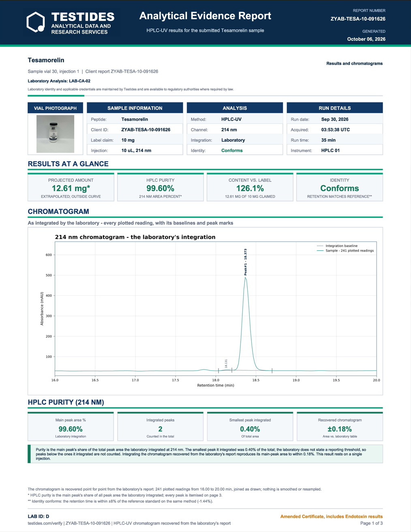Click the Integration value "Laboratory"

pos(233,140)
